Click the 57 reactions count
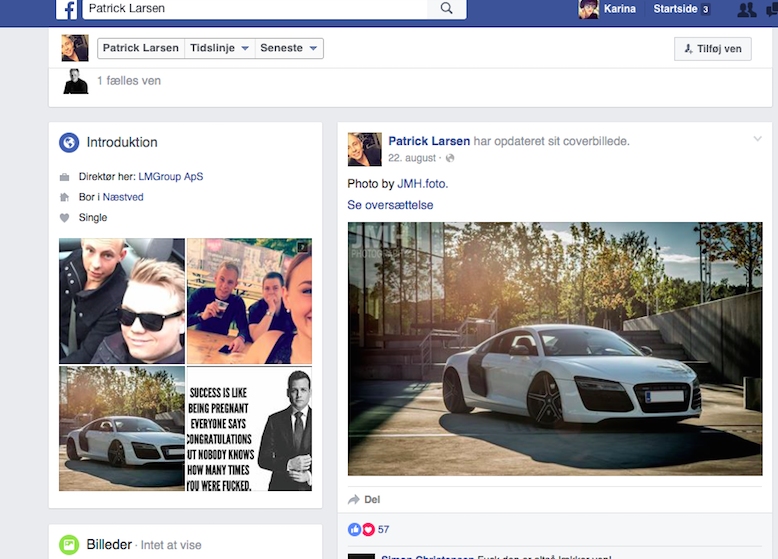Screen dimensions: 778x559 click(x=384, y=530)
